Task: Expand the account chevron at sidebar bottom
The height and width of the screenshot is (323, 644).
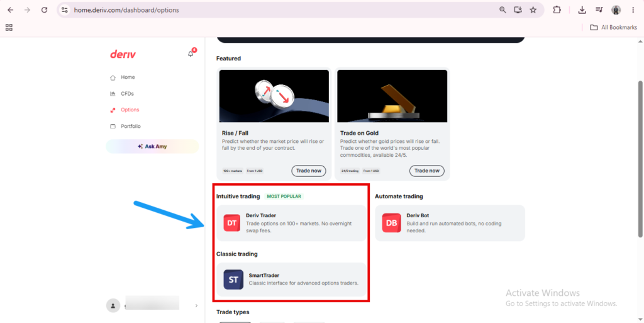Action: pos(196,305)
